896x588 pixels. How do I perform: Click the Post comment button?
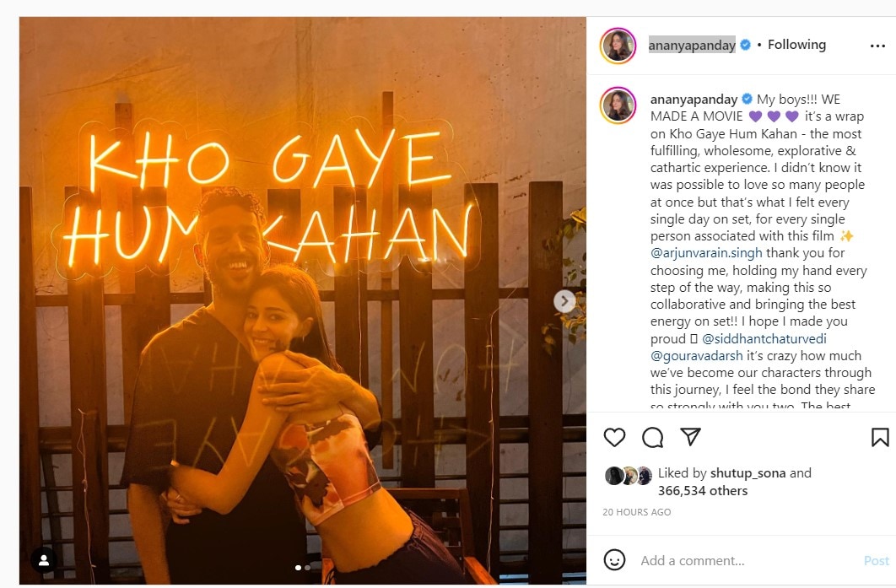tap(876, 560)
